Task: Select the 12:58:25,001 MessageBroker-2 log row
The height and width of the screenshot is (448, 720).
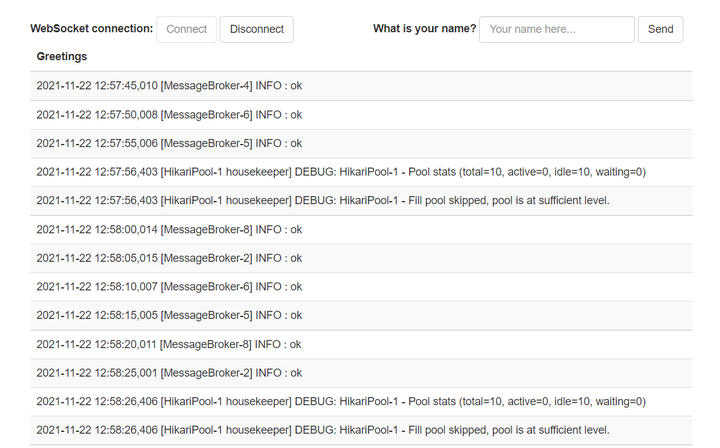Action: [x=361, y=373]
